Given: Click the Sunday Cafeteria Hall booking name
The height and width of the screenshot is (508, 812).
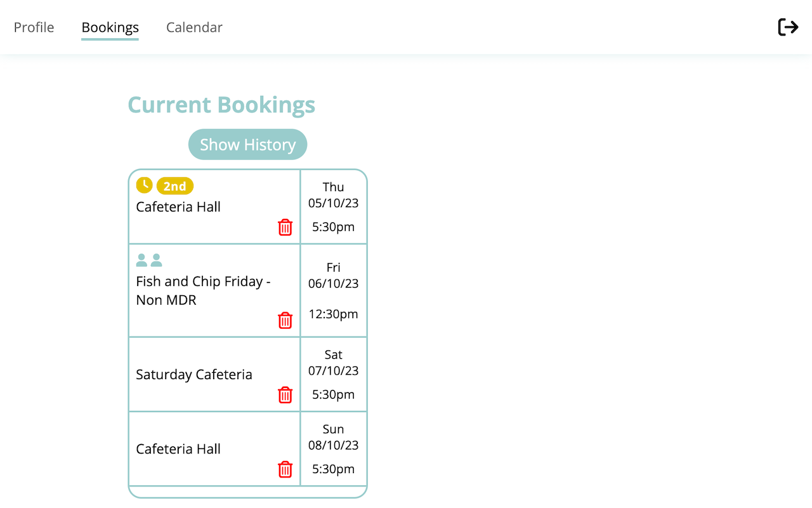Looking at the screenshot, I should click(x=178, y=449).
